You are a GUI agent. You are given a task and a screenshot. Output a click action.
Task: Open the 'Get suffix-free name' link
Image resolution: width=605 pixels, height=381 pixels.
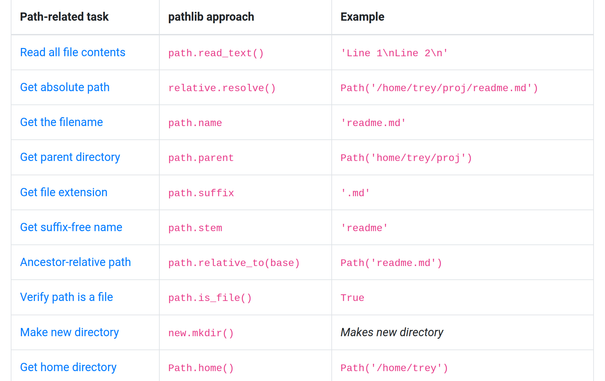(x=71, y=227)
